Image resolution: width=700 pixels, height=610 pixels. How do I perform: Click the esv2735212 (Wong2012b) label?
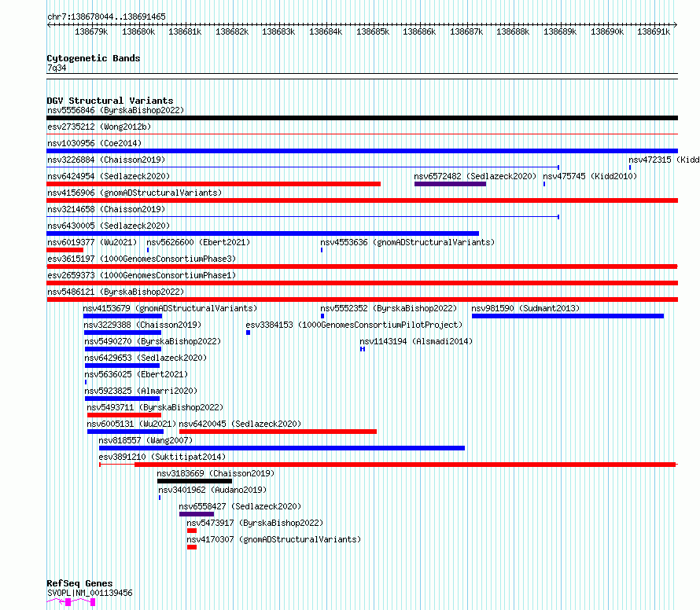(99, 127)
